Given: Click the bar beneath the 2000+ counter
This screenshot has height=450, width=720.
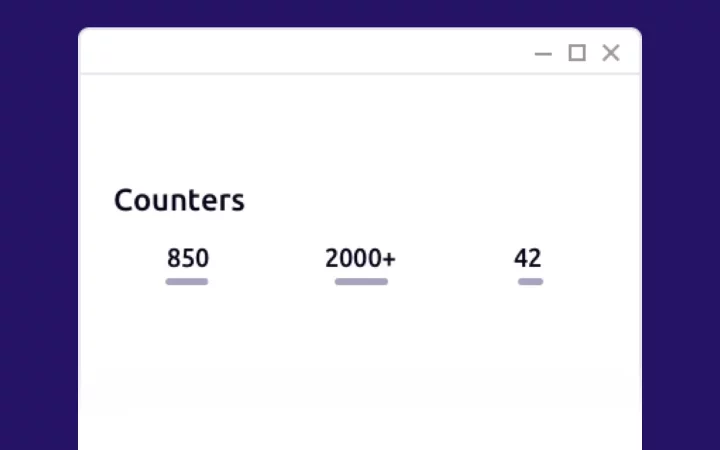Looking at the screenshot, I should click(x=361, y=282).
